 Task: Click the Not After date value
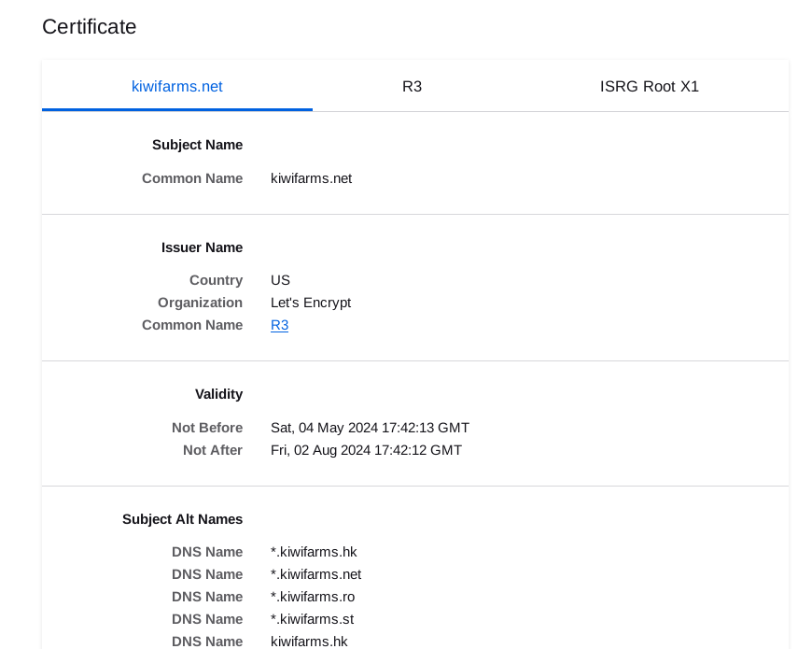[366, 451]
